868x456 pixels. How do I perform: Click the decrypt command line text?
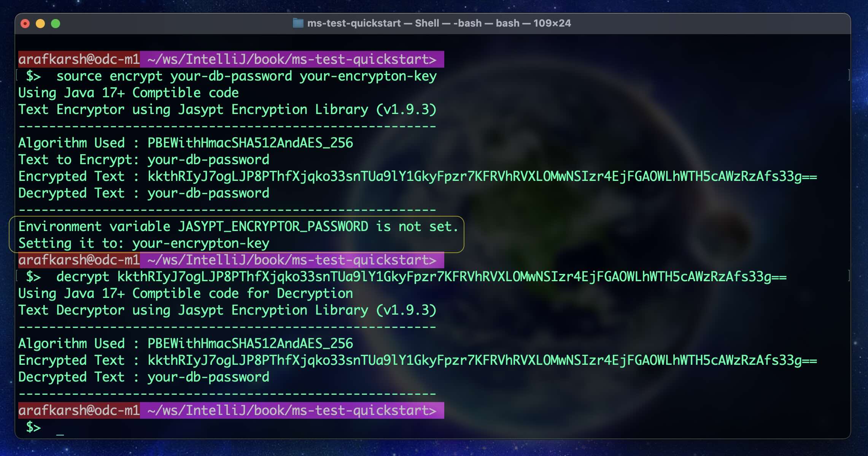click(421, 277)
